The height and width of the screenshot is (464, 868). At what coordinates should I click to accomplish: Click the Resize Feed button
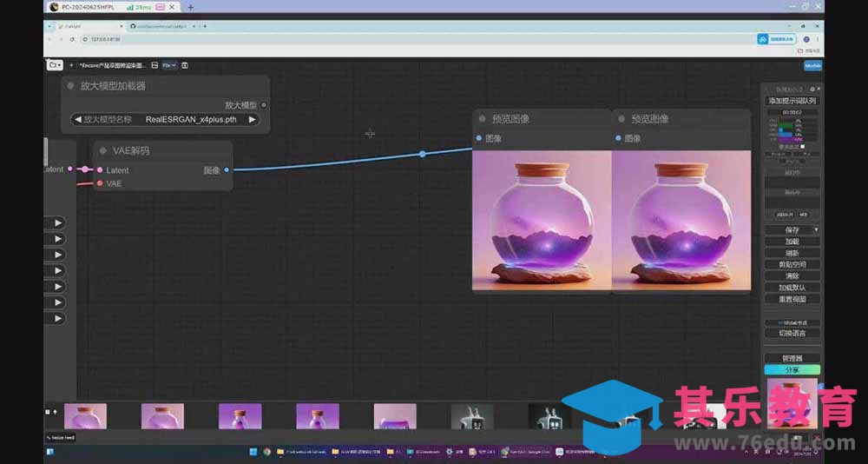pyautogui.click(x=61, y=437)
